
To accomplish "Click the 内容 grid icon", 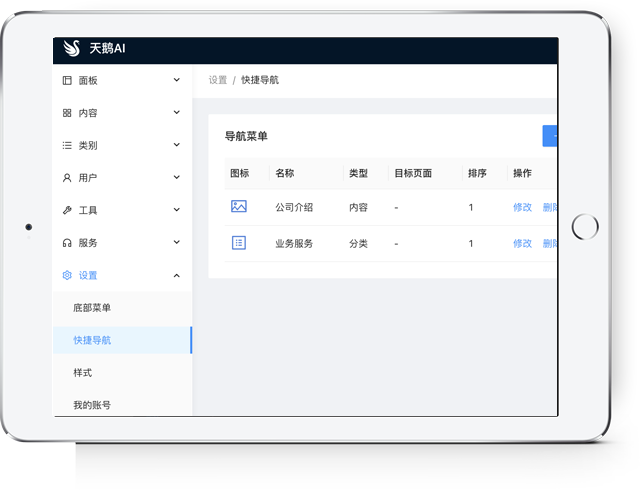I will click(x=67, y=113).
